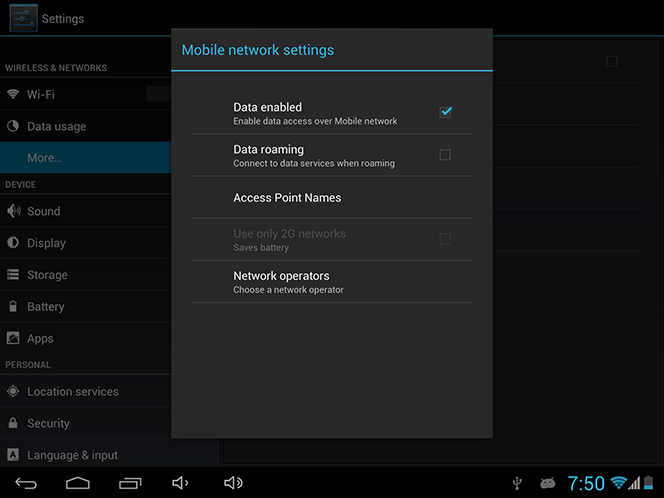664x498 pixels.
Task: Tap the 7:50 clock
Action: (x=586, y=483)
